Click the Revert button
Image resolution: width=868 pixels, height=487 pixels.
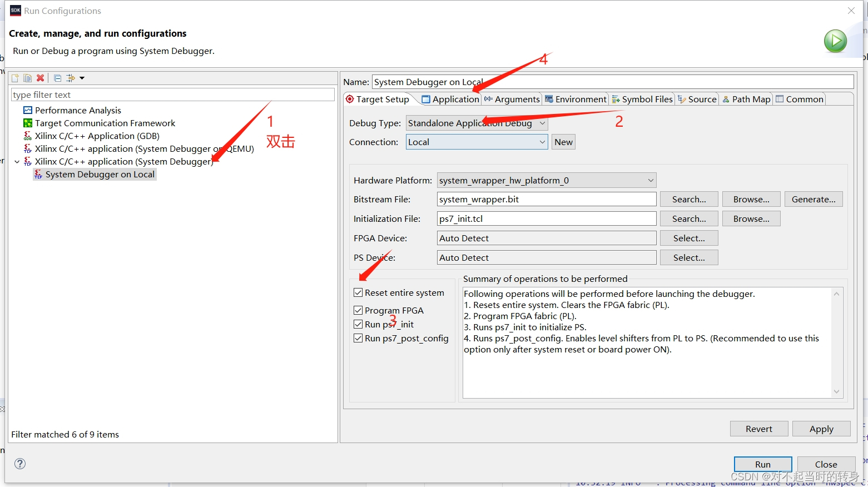759,429
